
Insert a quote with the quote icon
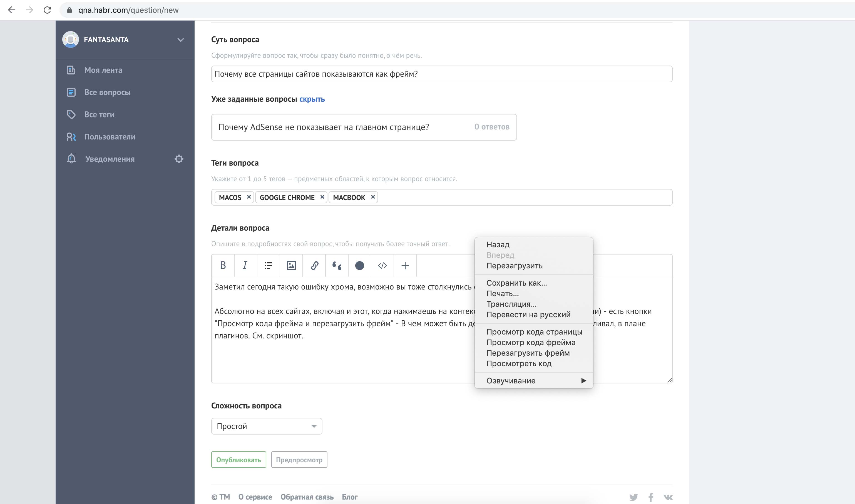(337, 266)
